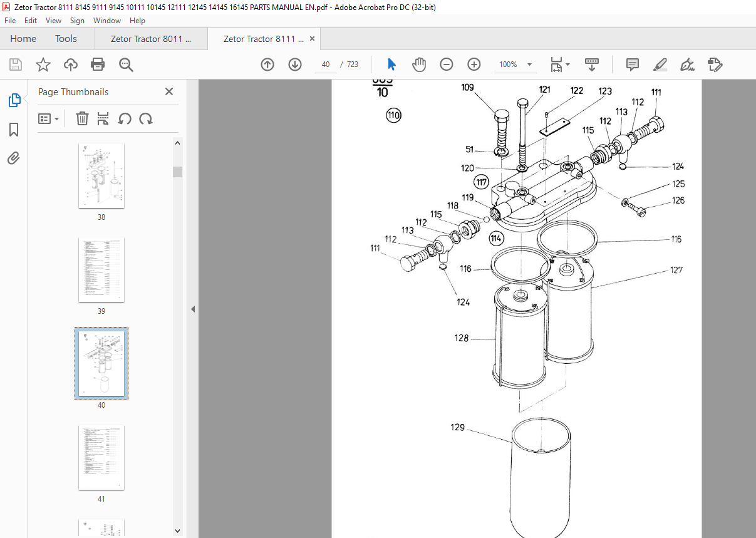
Task: Close the Zetor Tractor 8111 tab
Action: [311, 39]
